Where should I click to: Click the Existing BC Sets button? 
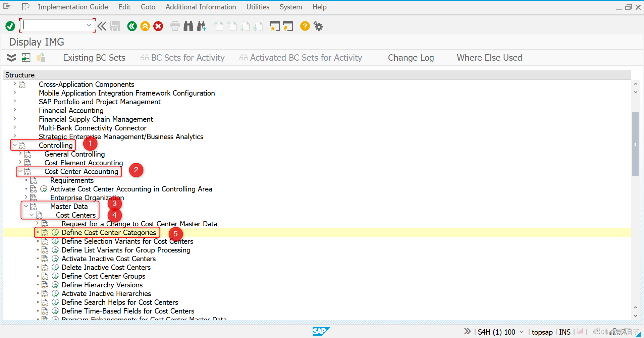tap(94, 58)
